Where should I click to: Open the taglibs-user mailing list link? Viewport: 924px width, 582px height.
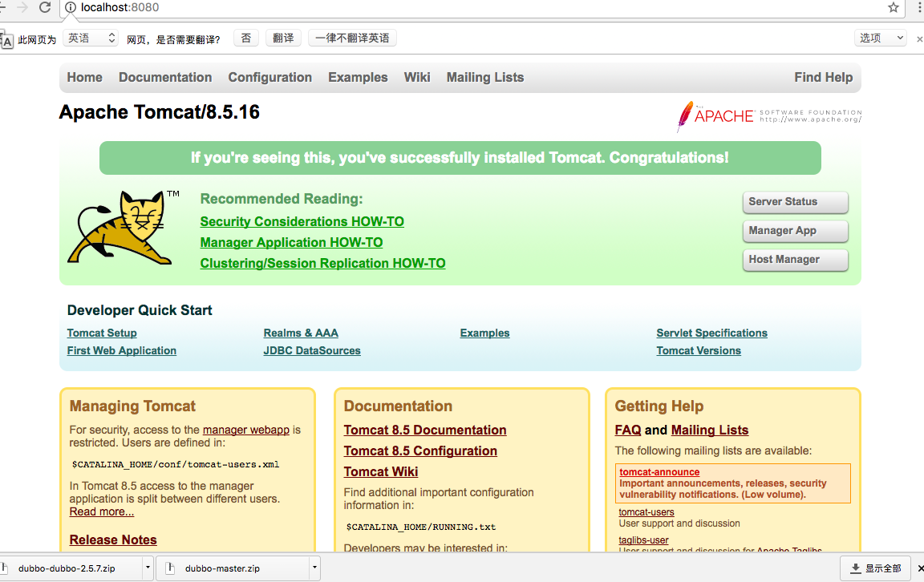(x=643, y=540)
